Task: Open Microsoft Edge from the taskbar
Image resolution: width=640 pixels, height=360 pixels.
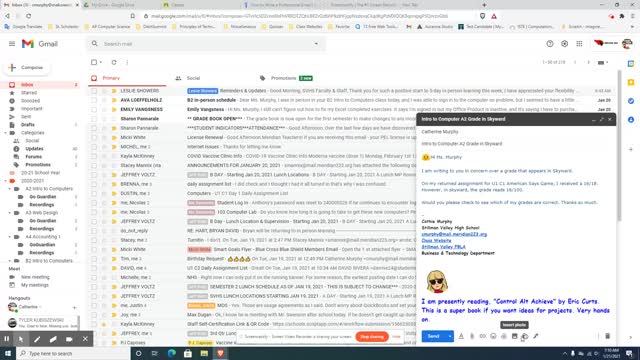Action: coord(171,353)
